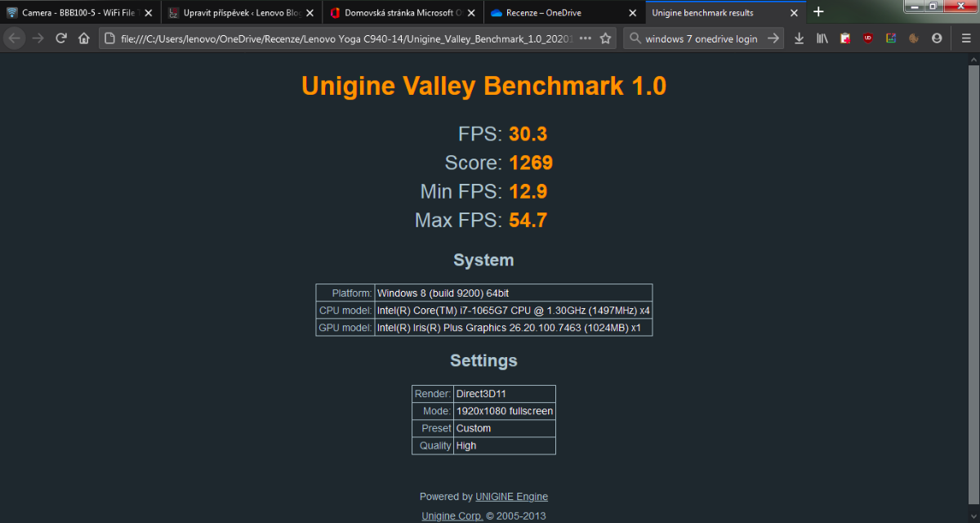Switch to the Camera - BBB100-5 tab
This screenshot has width=980, height=523.
click(x=73, y=13)
